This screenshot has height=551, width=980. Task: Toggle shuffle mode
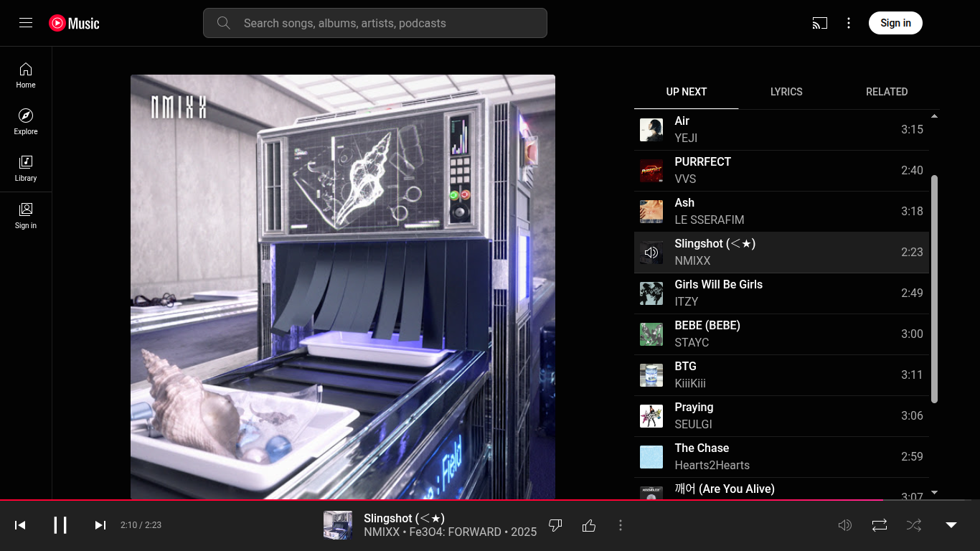pos(914,525)
